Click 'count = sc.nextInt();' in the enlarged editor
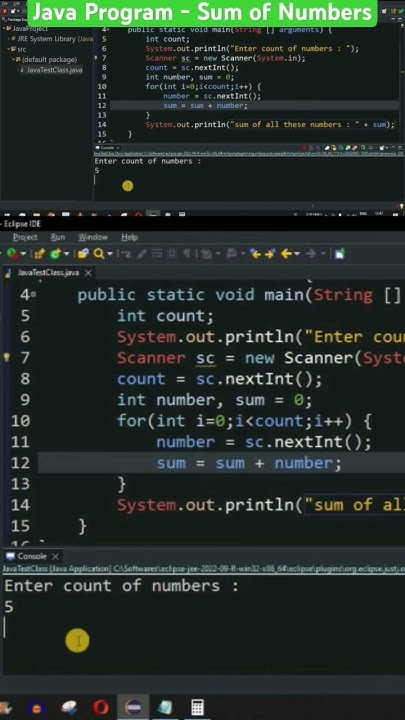405x720 pixels. (220, 379)
